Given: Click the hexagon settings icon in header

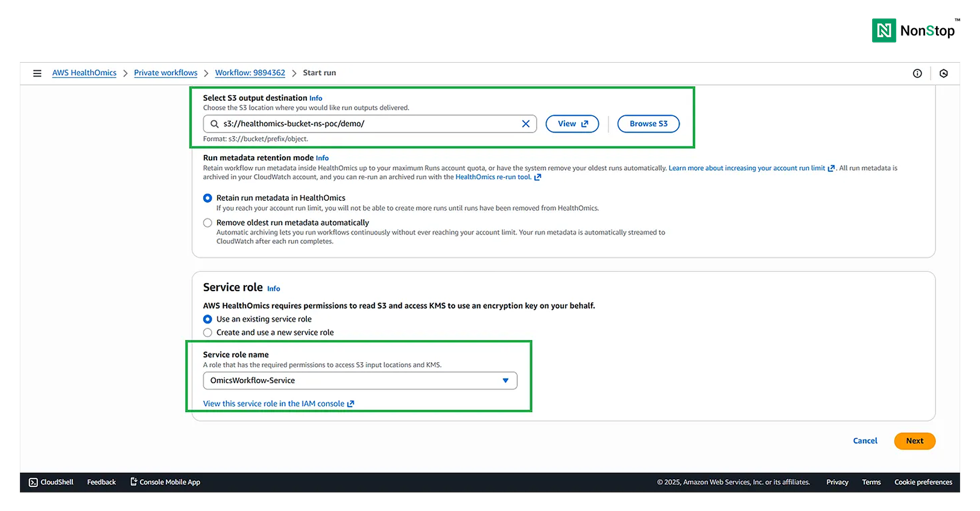Looking at the screenshot, I should [x=944, y=74].
